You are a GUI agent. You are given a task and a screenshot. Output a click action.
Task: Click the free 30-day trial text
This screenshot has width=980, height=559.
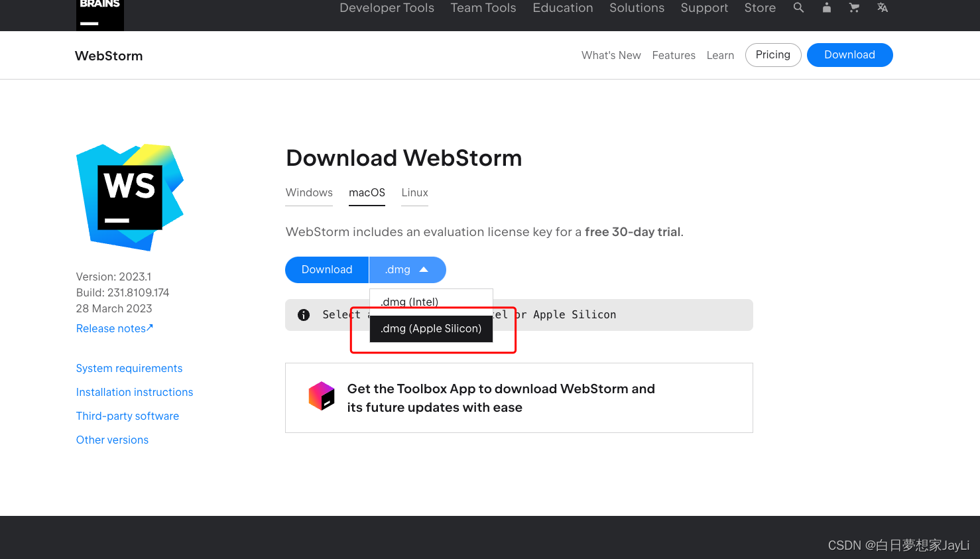click(x=633, y=232)
